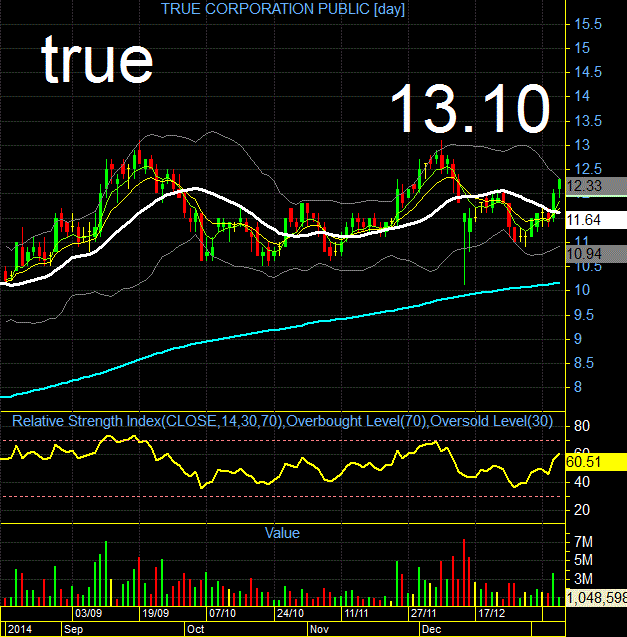
Task: Click the 20 RSI axis label
Action: [582, 510]
